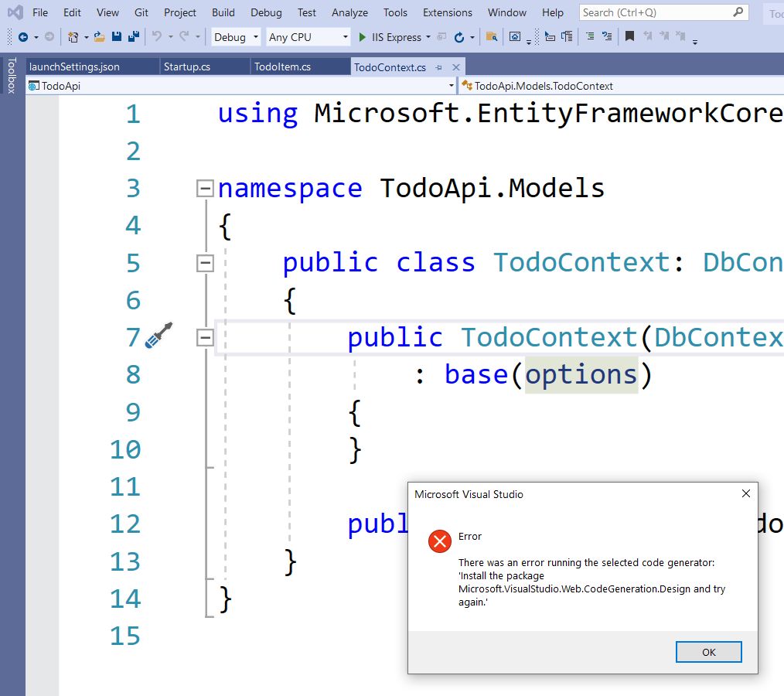Screen dimensions: 784x696
Task: Save the current file with Save icon
Action: tap(117, 36)
